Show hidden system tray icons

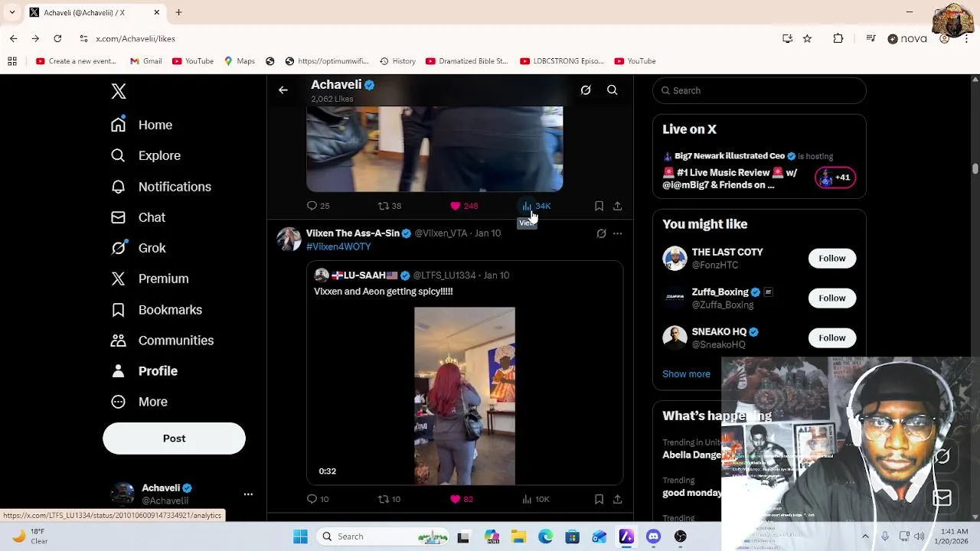coord(865,536)
